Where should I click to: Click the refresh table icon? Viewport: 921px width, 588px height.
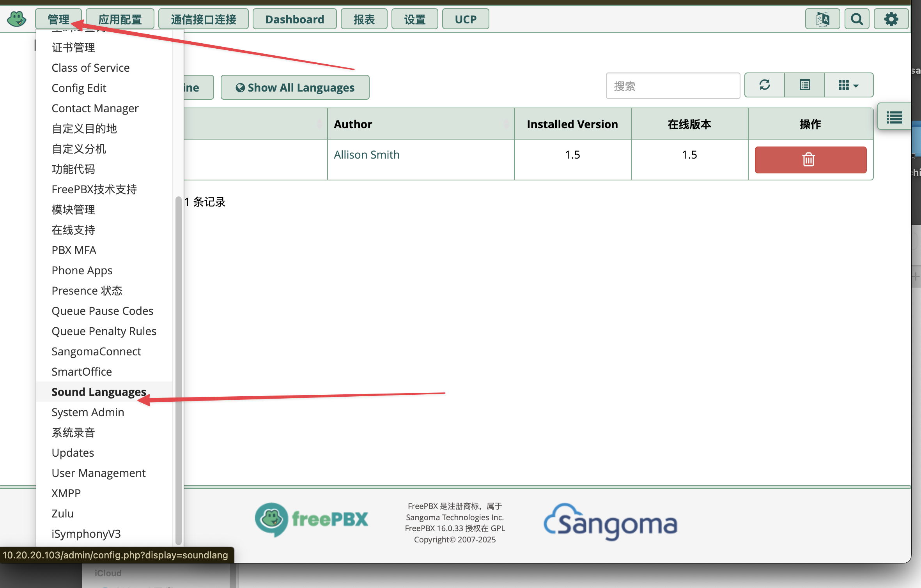pyautogui.click(x=765, y=85)
